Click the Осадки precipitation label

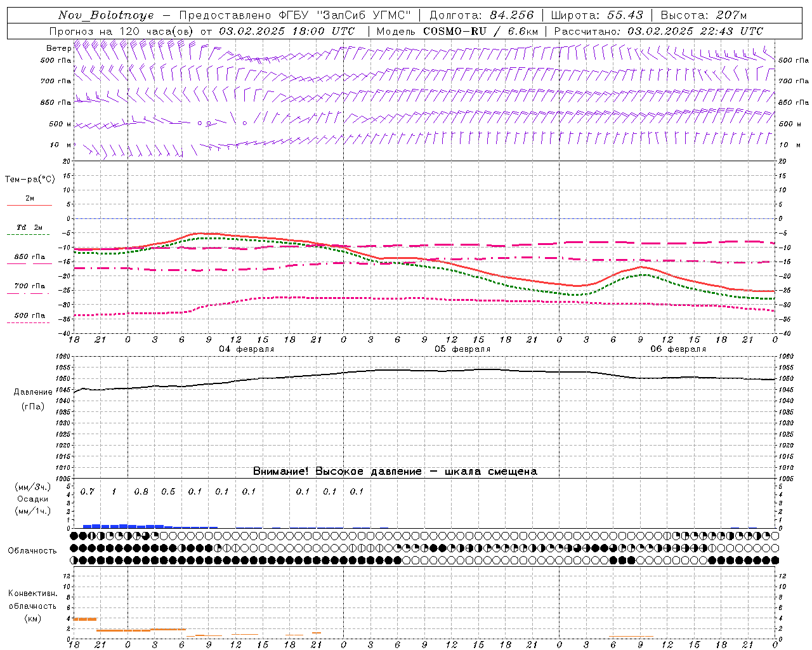click(x=33, y=499)
